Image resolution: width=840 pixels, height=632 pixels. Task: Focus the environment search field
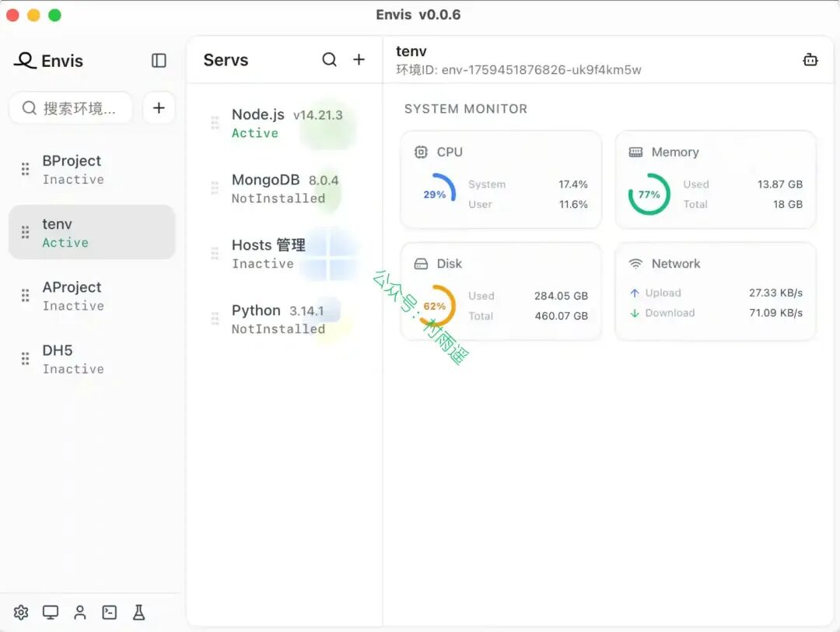pos(71,108)
